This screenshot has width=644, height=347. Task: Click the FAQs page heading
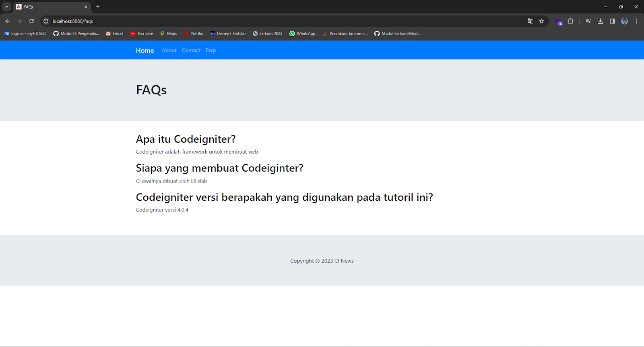[151, 90]
